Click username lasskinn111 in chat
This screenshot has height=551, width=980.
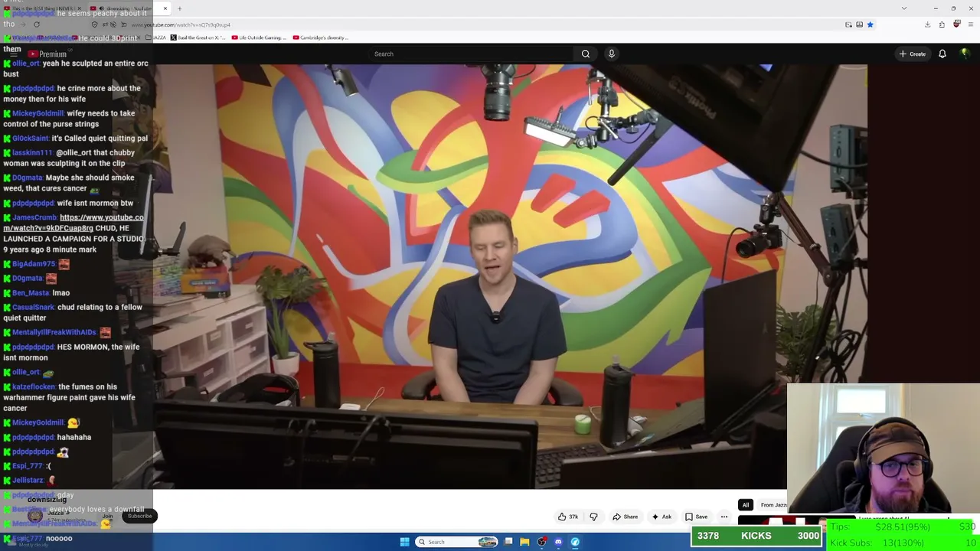[32, 152]
